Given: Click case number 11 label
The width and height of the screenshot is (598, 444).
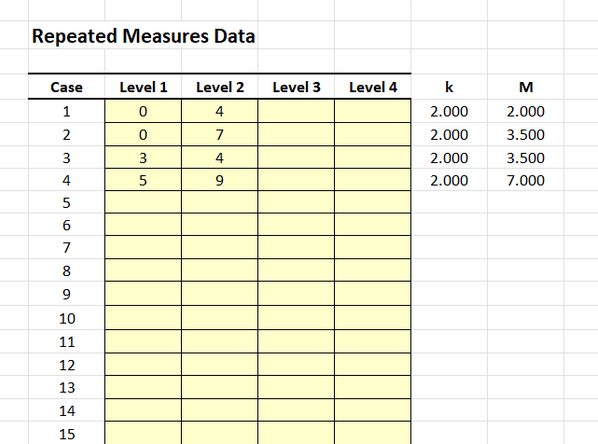Looking at the screenshot, I should 67,342.
